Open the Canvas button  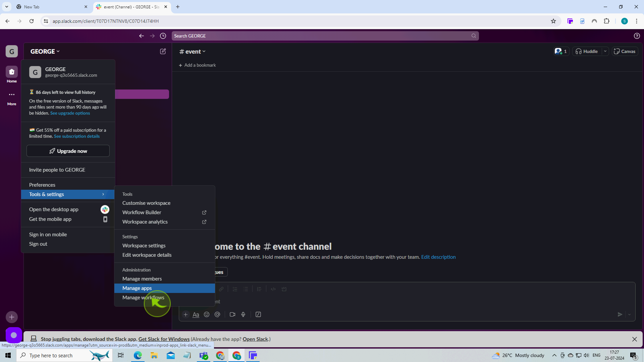coord(625,51)
